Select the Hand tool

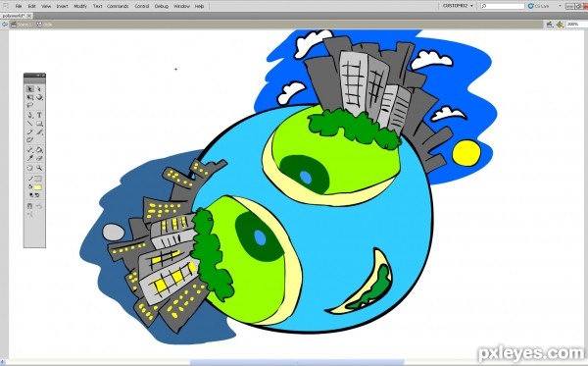30,168
